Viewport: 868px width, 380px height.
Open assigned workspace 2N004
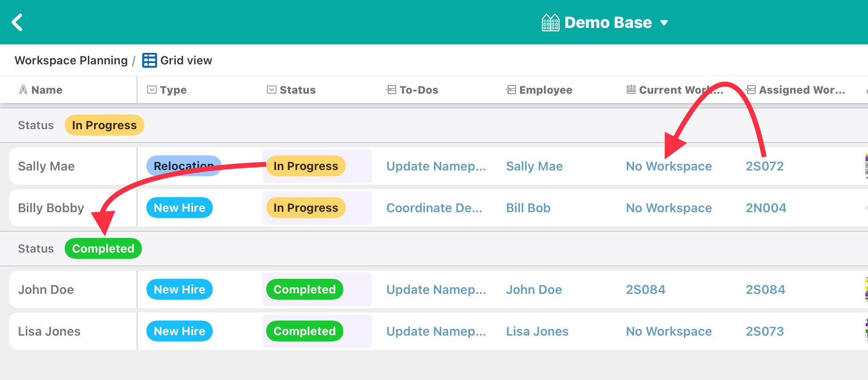(x=766, y=208)
